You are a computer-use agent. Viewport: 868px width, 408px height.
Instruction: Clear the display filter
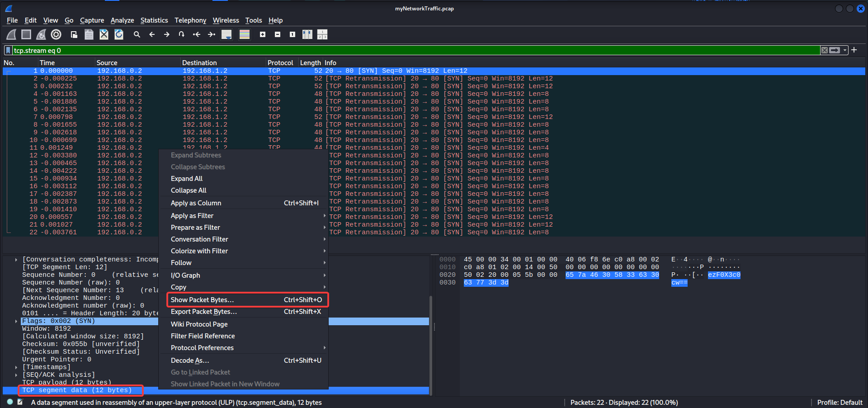(x=825, y=50)
